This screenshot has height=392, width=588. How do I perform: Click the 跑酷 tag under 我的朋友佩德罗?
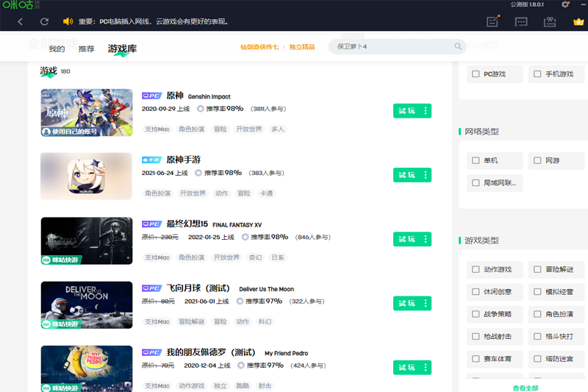pyautogui.click(x=243, y=385)
